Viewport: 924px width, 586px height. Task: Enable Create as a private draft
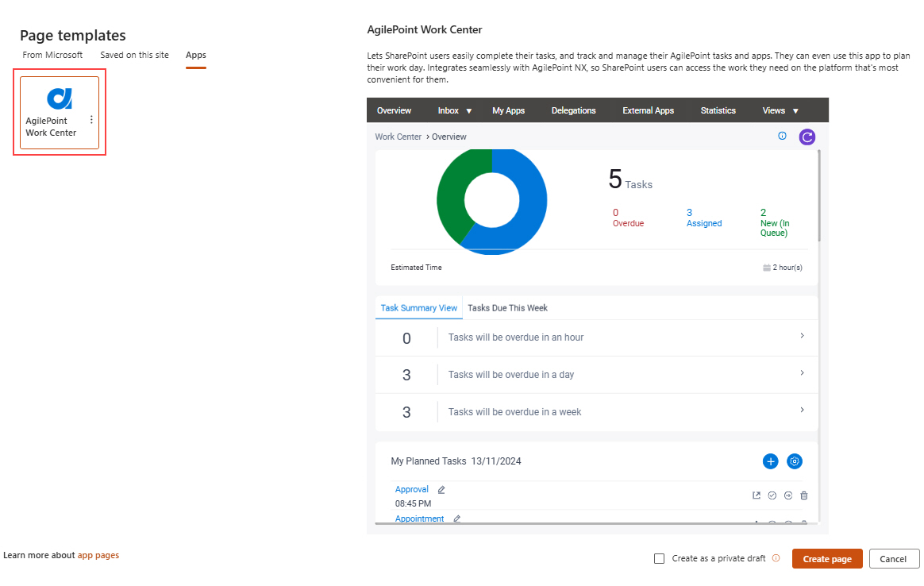coord(660,558)
